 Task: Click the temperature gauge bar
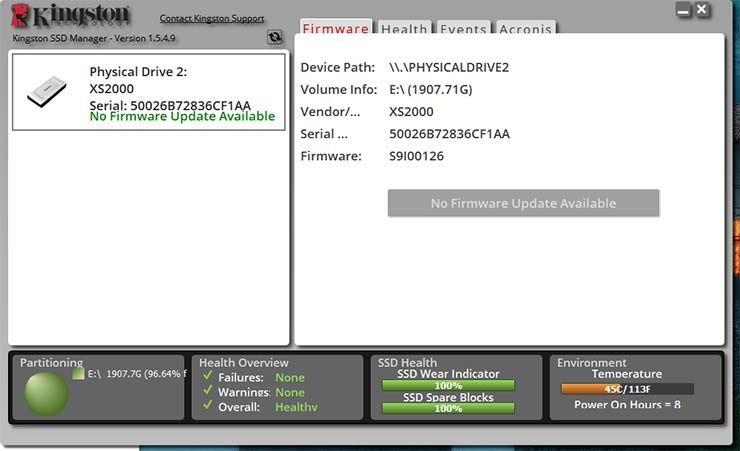pyautogui.click(x=627, y=389)
